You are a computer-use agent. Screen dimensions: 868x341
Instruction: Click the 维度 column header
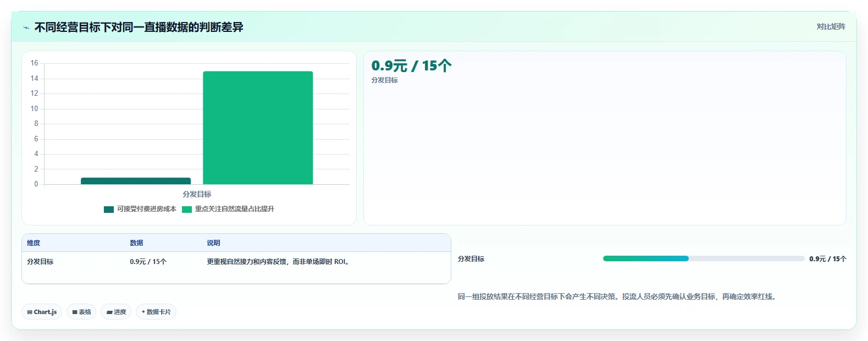pyautogui.click(x=34, y=243)
